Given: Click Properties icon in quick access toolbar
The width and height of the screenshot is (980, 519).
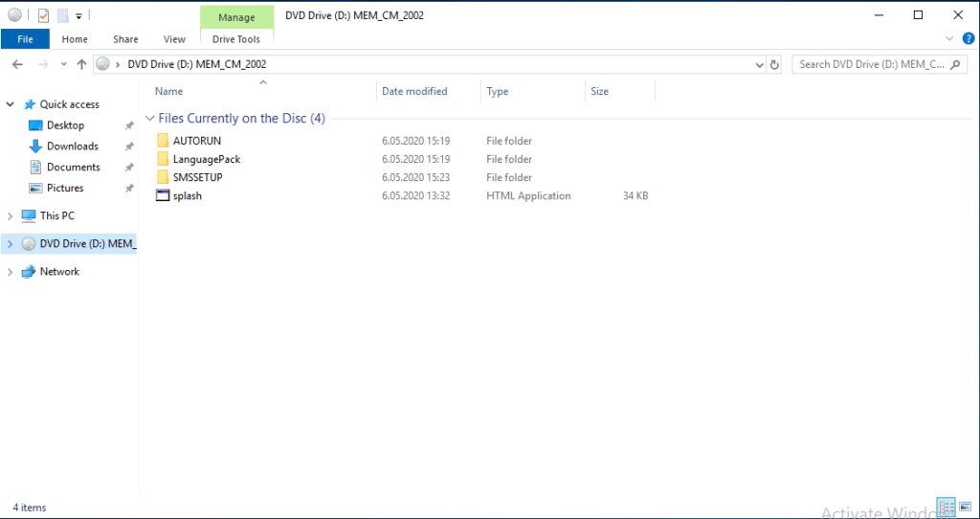Looking at the screenshot, I should [43, 15].
